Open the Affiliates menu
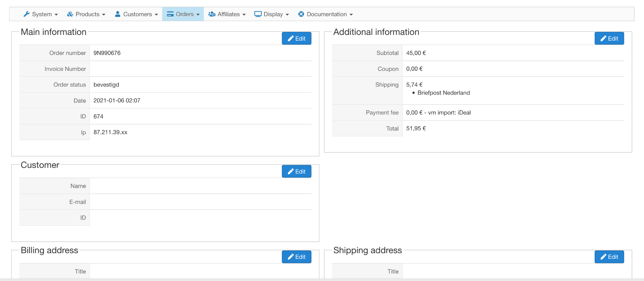 click(x=228, y=14)
